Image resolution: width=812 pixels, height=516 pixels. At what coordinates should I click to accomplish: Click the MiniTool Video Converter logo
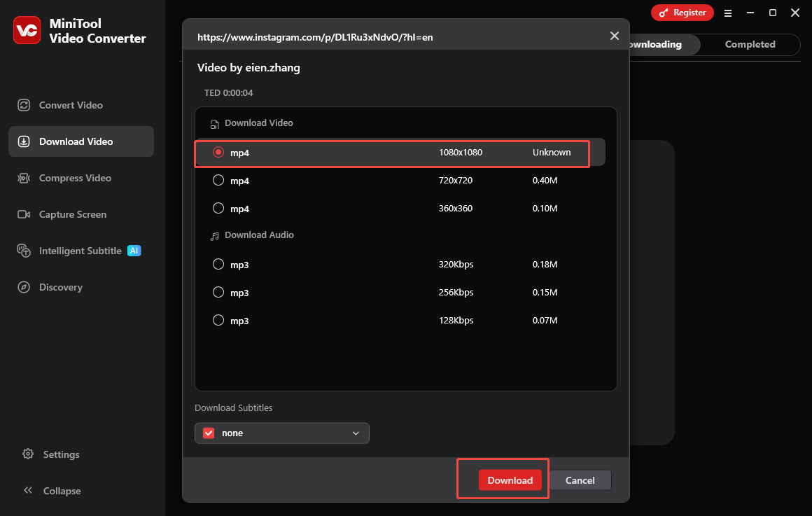27,30
